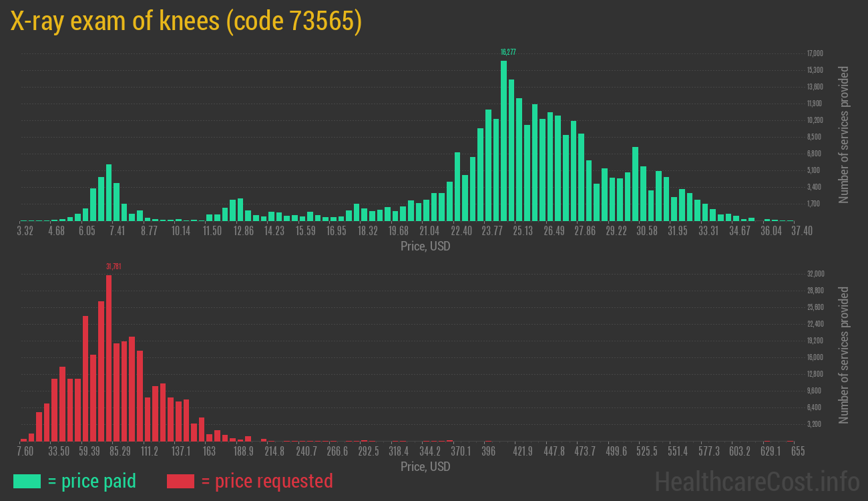Open the HealthcareCost.info watermark link

tap(756, 481)
